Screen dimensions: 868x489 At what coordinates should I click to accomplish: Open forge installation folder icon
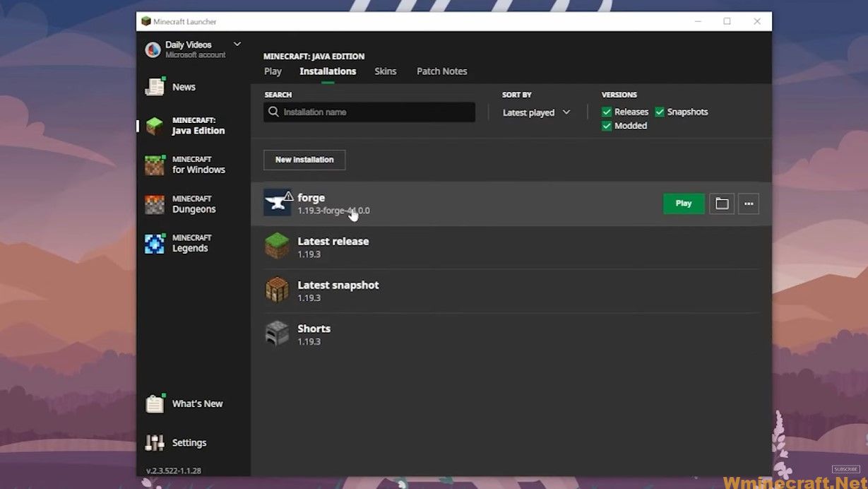722,204
